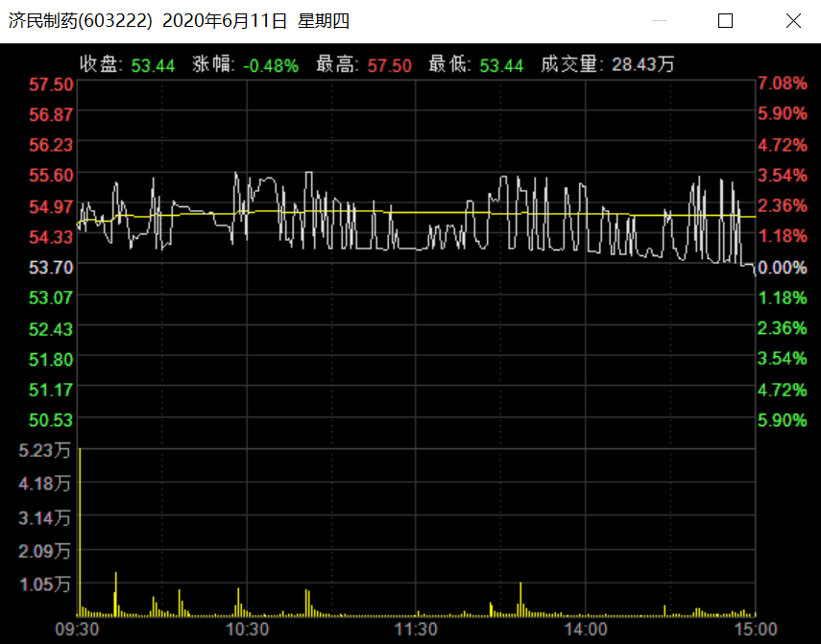This screenshot has height=644, width=821.
Task: Minimize the stock chart window
Action: (659, 21)
